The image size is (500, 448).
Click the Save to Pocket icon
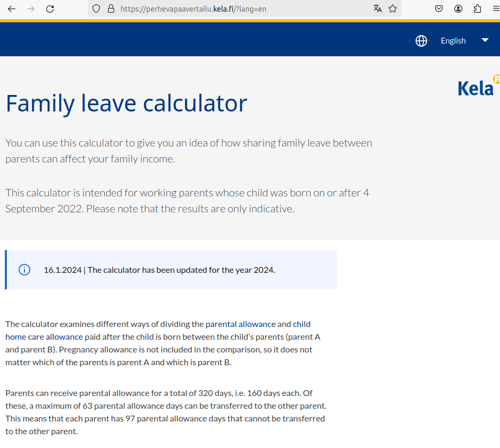pos(439,8)
